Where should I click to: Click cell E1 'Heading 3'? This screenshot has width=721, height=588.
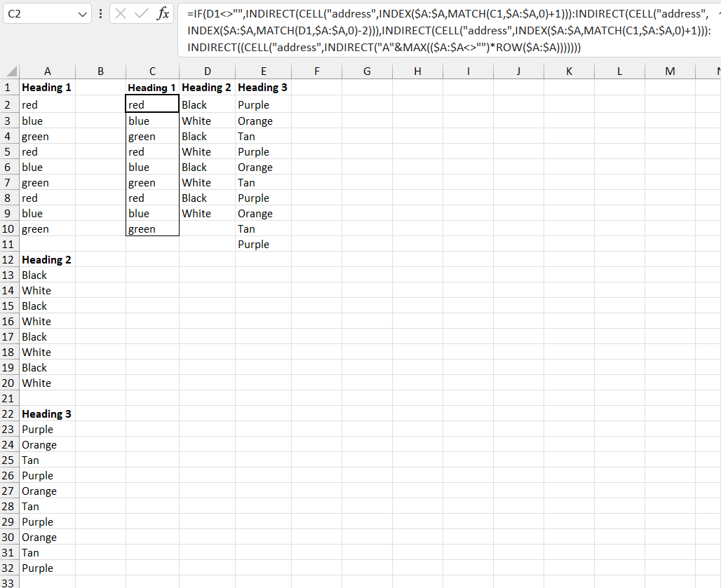264,88
